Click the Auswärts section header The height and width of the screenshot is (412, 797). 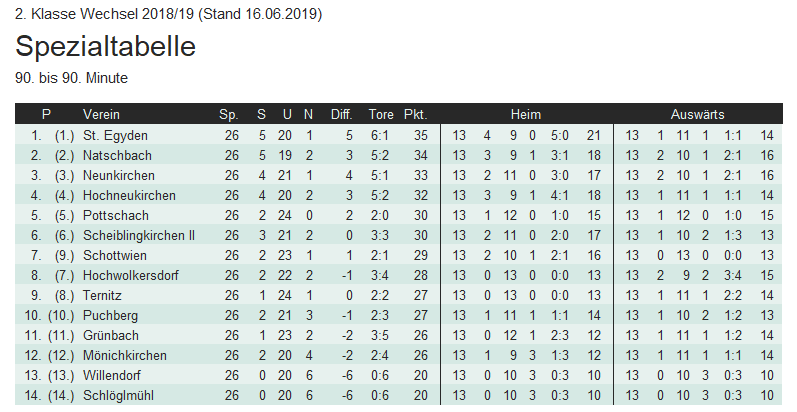tap(697, 114)
